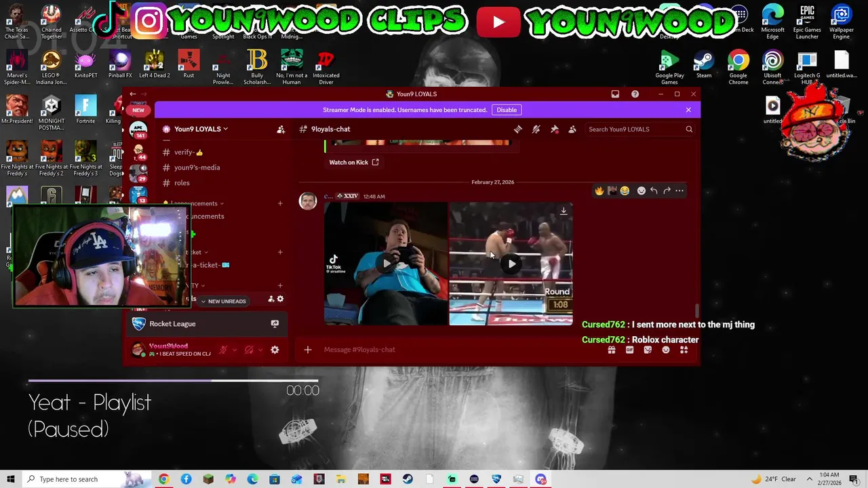868x488 pixels.
Task: Open Steam from the taskbar
Action: tap(408, 479)
